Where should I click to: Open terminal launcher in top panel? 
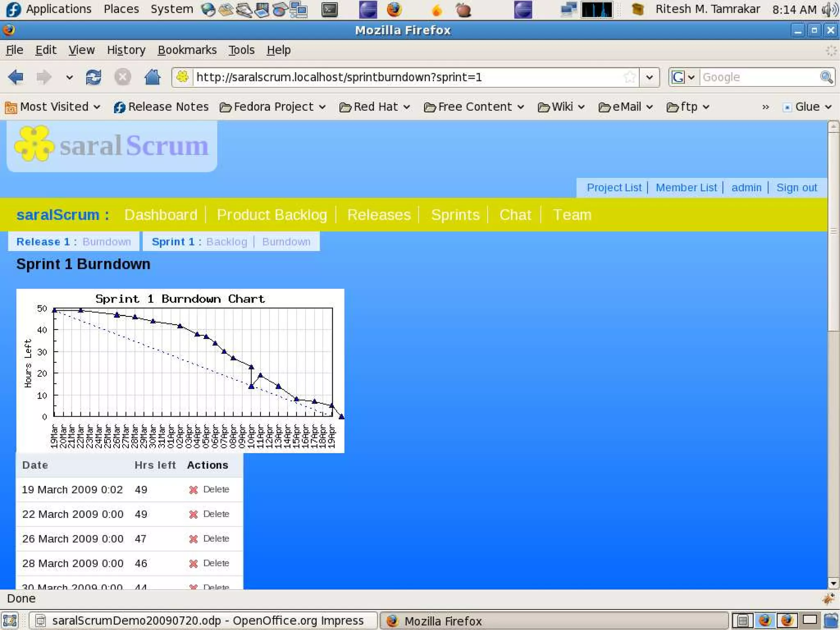pos(329,9)
